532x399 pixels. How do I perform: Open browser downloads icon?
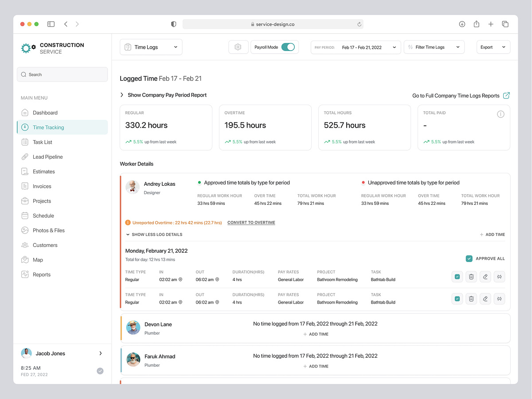(x=462, y=24)
